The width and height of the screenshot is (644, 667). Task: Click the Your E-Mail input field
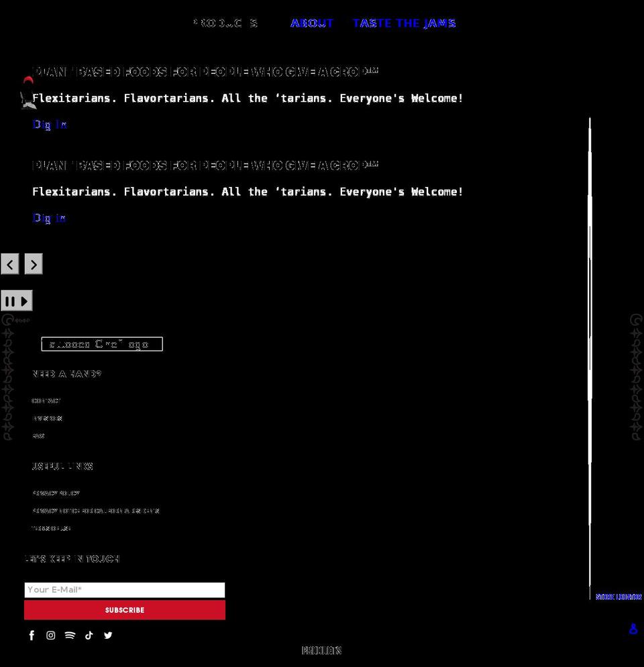(x=124, y=589)
